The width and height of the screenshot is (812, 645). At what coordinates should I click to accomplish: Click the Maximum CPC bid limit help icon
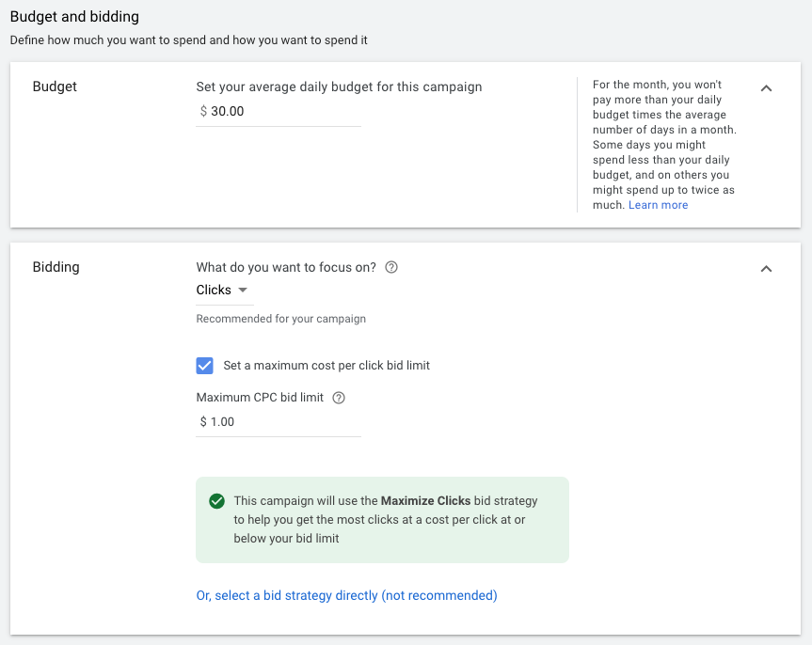[x=339, y=398]
